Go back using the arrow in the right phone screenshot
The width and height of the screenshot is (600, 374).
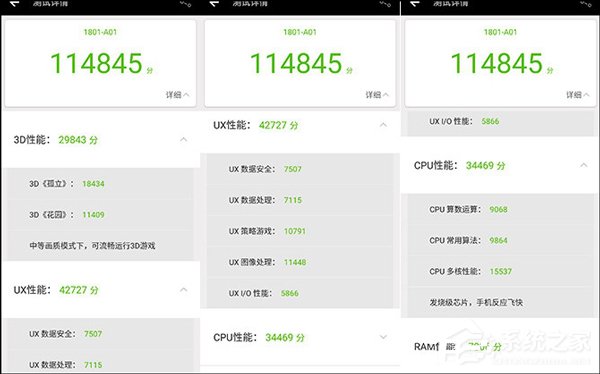coord(415,4)
